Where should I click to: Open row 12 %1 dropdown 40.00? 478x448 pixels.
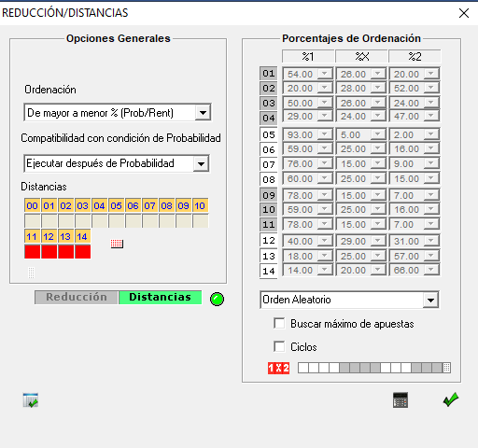325,241
